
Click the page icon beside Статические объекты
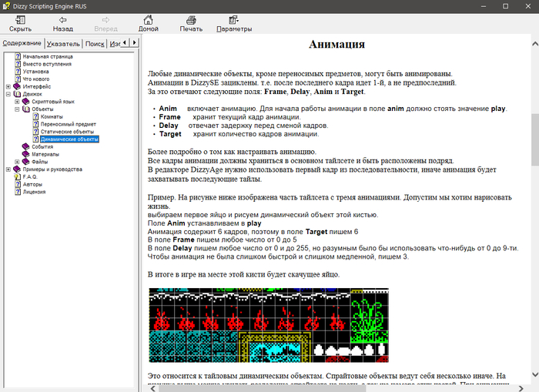coord(35,132)
